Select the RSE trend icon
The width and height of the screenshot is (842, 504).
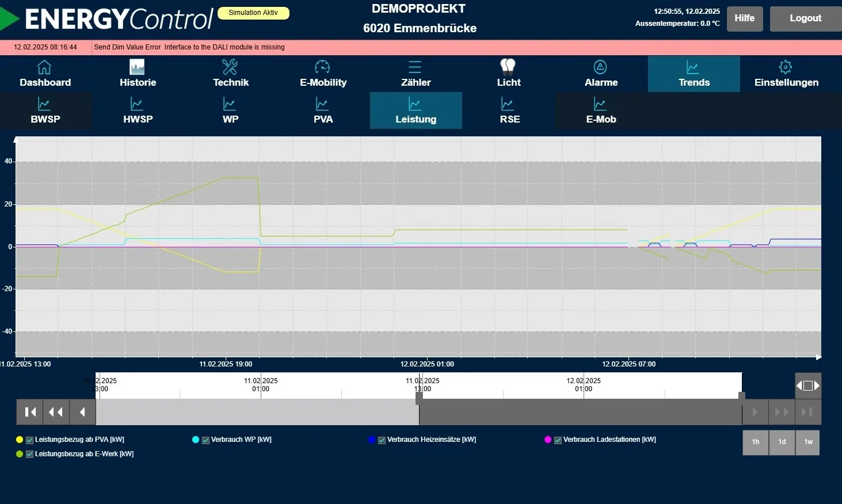pos(508,104)
